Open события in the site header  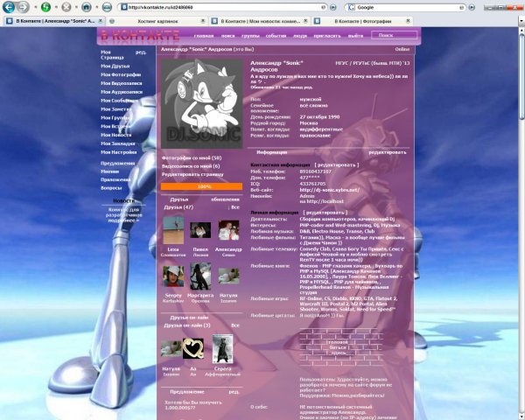coord(276,36)
